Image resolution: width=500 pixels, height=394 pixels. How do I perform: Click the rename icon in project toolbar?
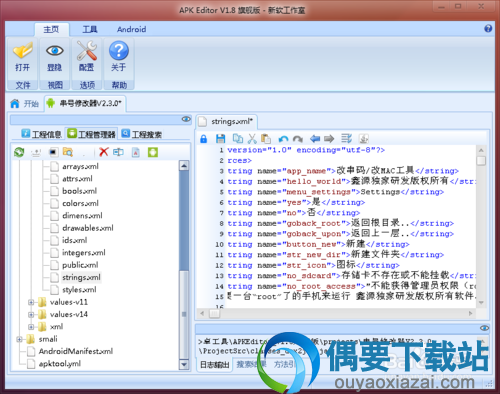pos(118,152)
